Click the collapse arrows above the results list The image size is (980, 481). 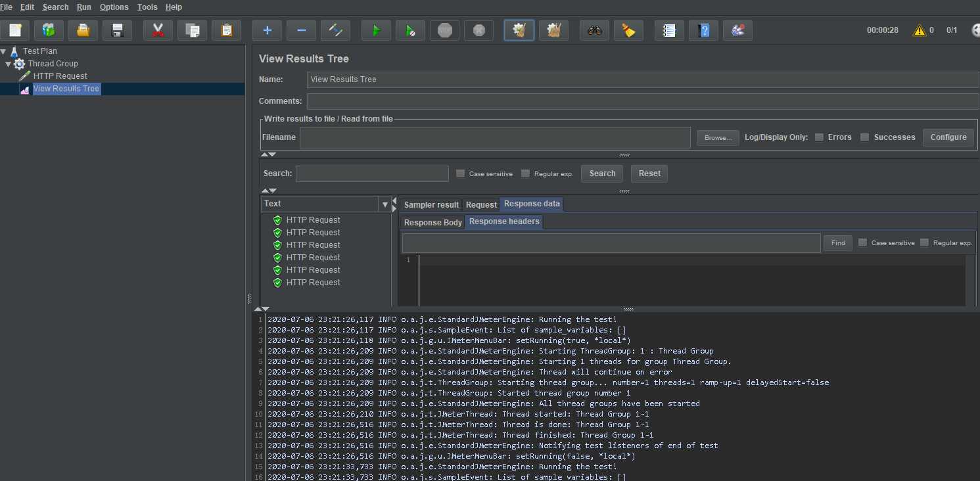tap(269, 191)
